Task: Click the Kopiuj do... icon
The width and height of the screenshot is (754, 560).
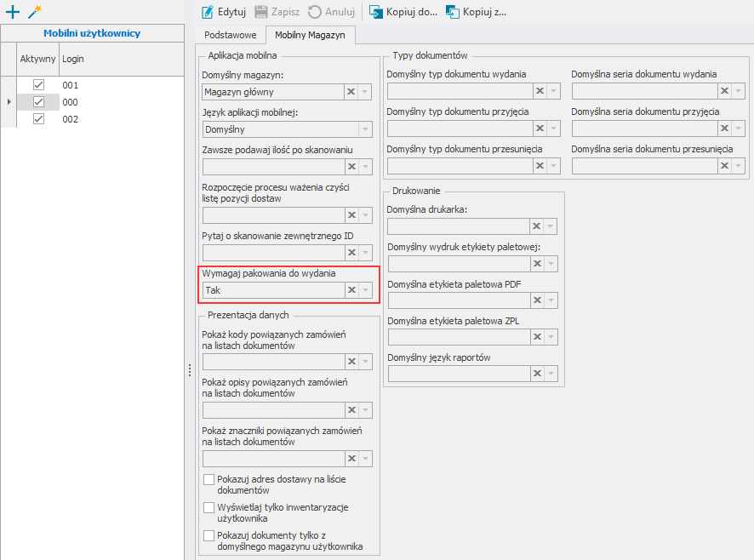Action: click(376, 12)
